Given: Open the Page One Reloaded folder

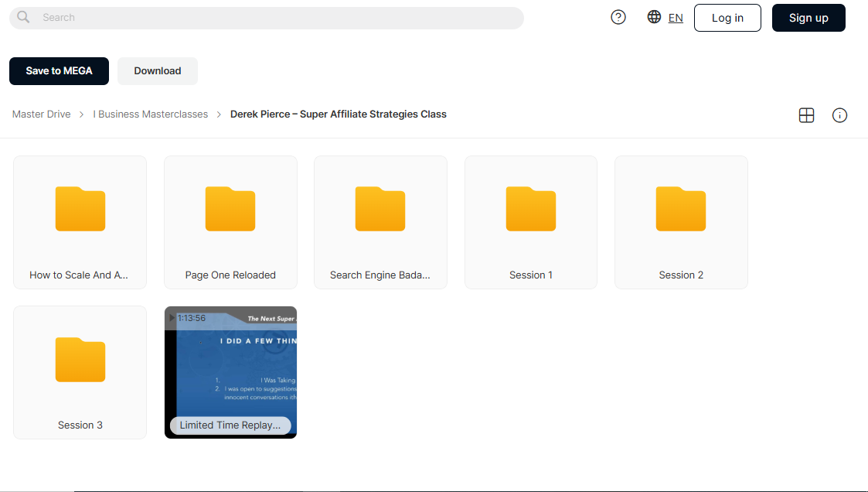Looking at the screenshot, I should tap(230, 222).
